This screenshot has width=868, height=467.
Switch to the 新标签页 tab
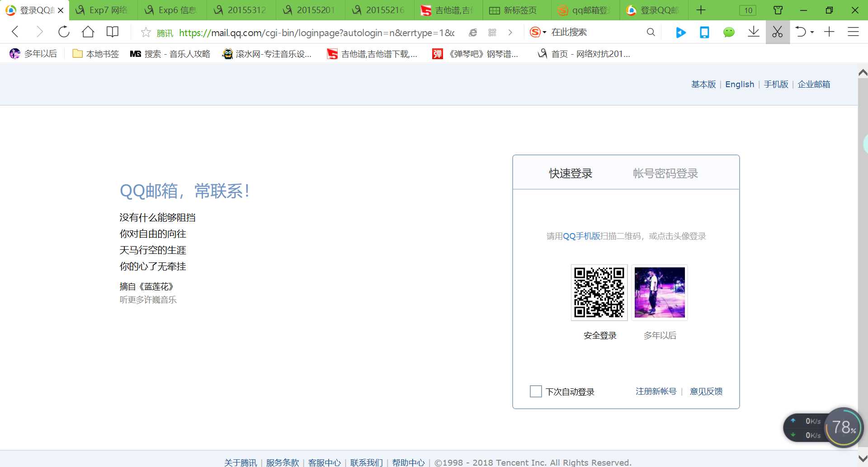click(x=517, y=10)
